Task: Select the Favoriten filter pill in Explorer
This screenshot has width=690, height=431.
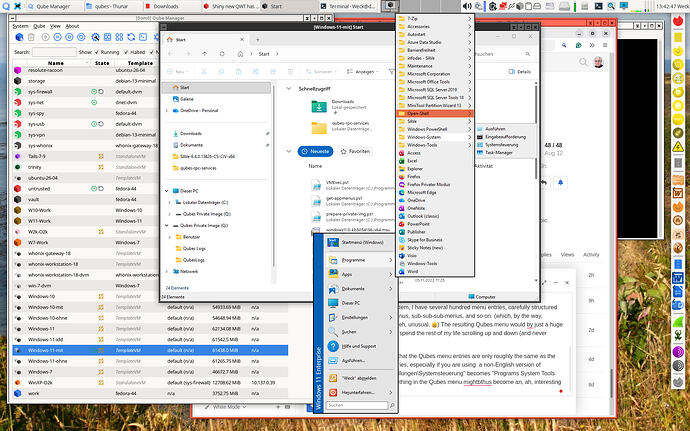Action: click(x=355, y=151)
